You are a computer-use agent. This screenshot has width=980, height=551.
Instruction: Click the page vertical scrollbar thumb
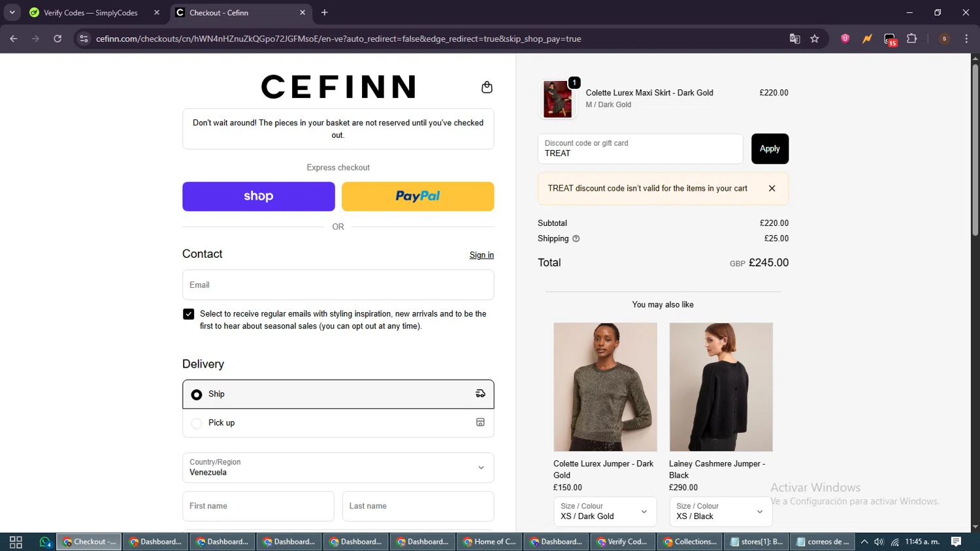click(975, 150)
